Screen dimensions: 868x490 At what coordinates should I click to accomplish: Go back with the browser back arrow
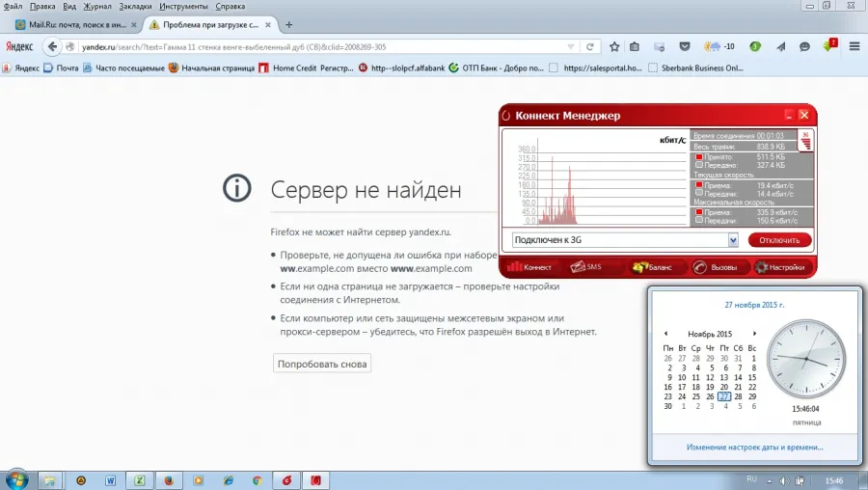click(x=52, y=47)
